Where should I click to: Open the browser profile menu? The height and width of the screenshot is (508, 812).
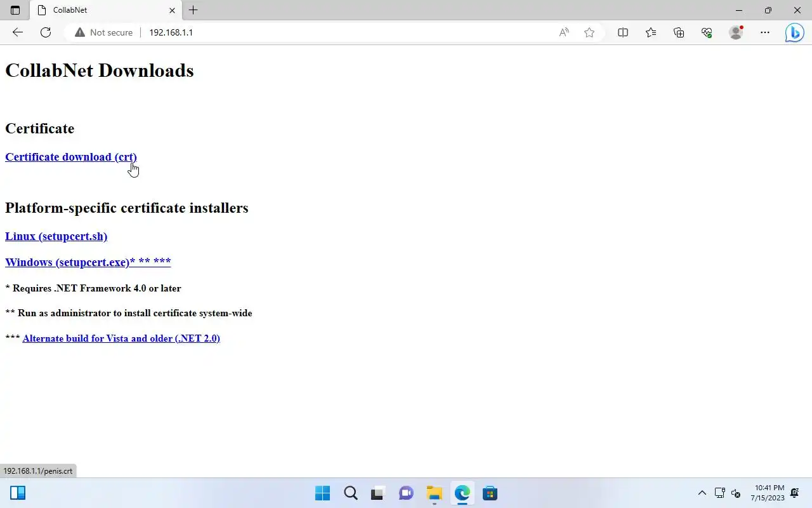coord(736,32)
